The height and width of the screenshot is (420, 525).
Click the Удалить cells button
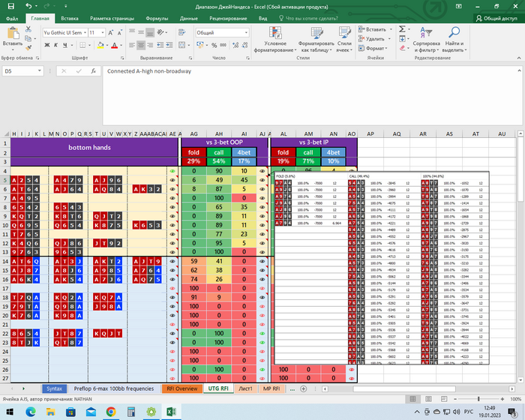click(375, 39)
